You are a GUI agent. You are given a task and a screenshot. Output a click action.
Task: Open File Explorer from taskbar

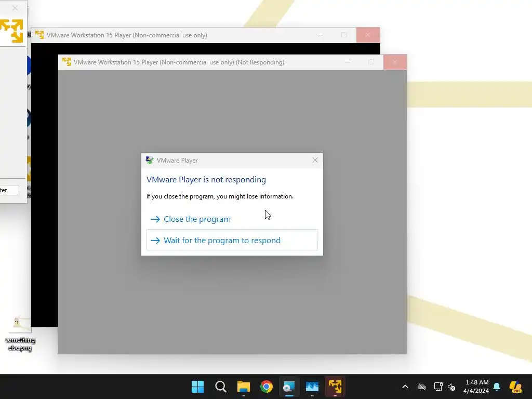click(244, 387)
